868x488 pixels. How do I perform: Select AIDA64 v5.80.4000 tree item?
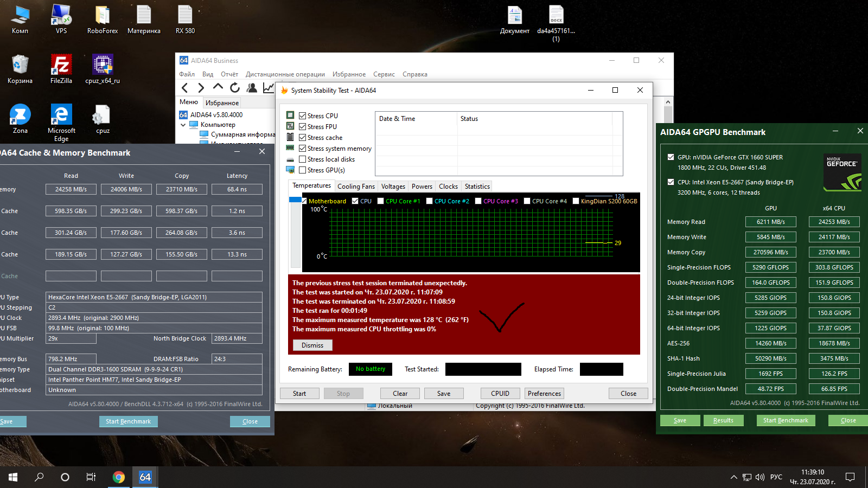216,115
